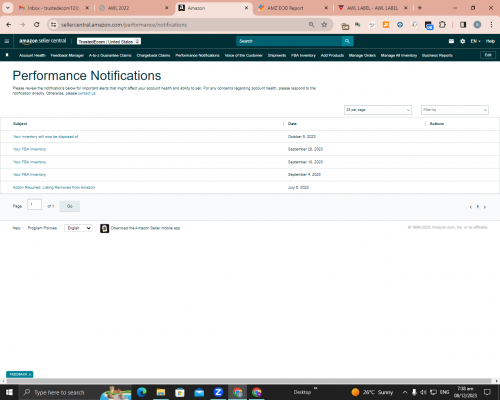Open Your FBA Inventory notification from September 4

(29, 175)
